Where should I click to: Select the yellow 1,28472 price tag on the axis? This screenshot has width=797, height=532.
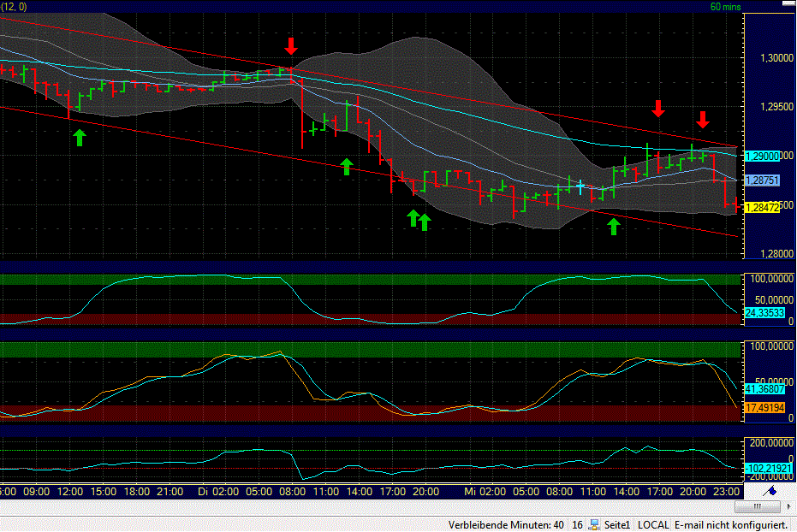click(x=762, y=205)
